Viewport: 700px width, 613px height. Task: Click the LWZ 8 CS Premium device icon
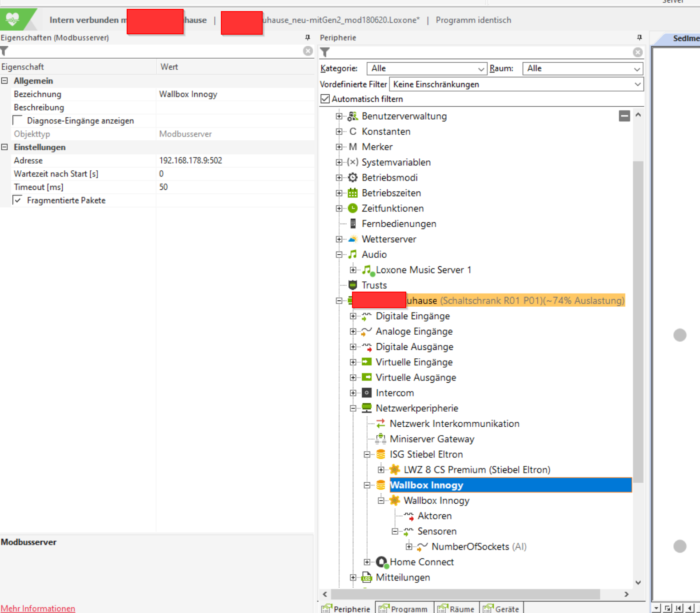395,469
